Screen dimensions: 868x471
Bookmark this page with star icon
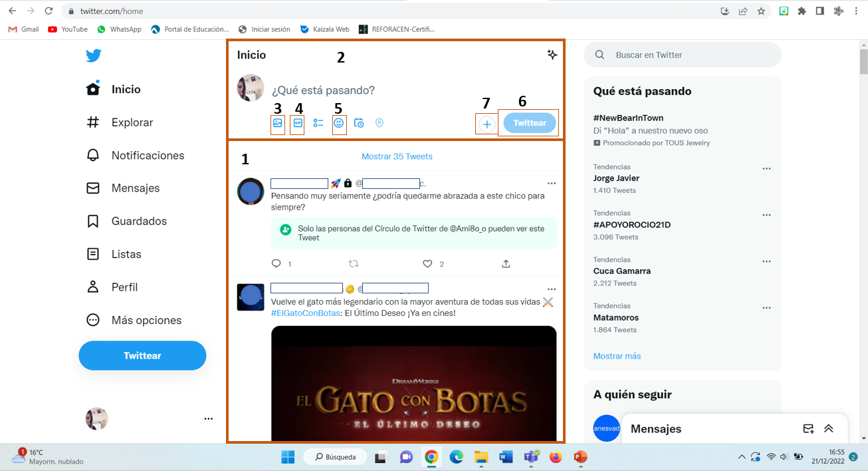761,11
